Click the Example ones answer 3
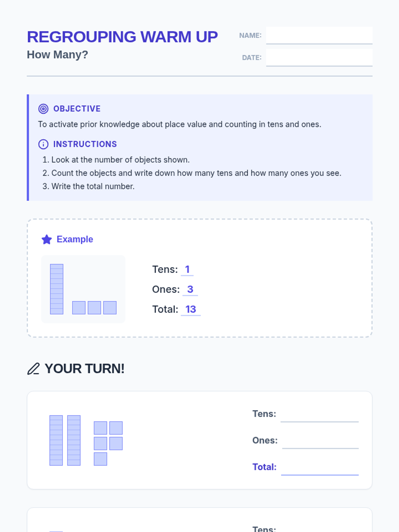 190,289
